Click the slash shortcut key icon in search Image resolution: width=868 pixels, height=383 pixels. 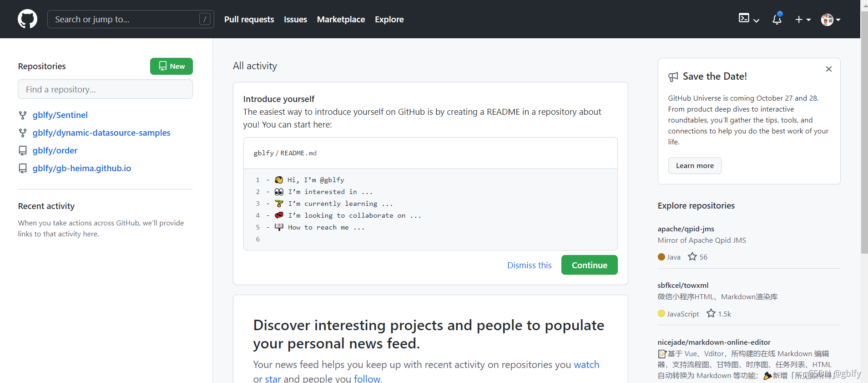(x=205, y=19)
